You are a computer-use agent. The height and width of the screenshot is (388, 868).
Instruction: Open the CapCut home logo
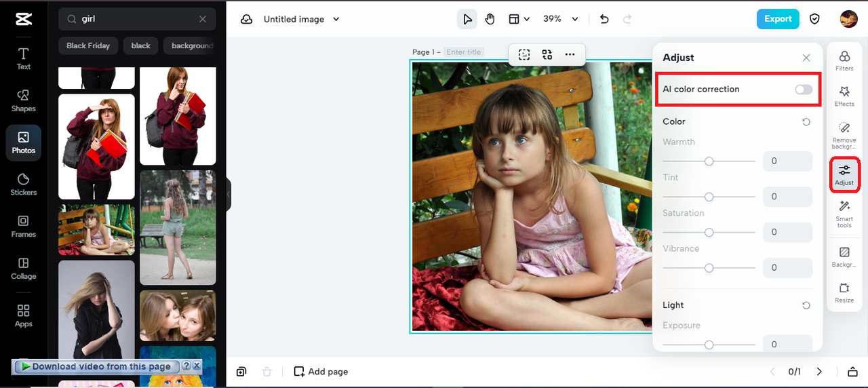pyautogui.click(x=24, y=19)
